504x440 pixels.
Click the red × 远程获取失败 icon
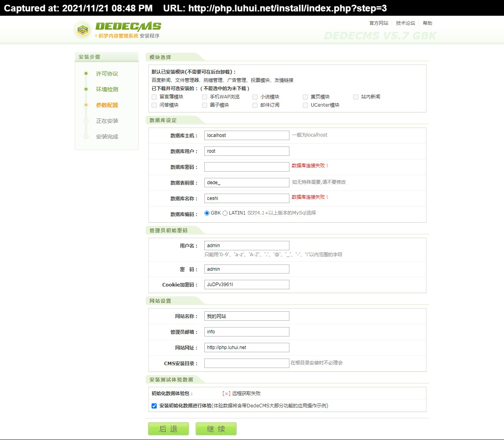(x=226, y=394)
